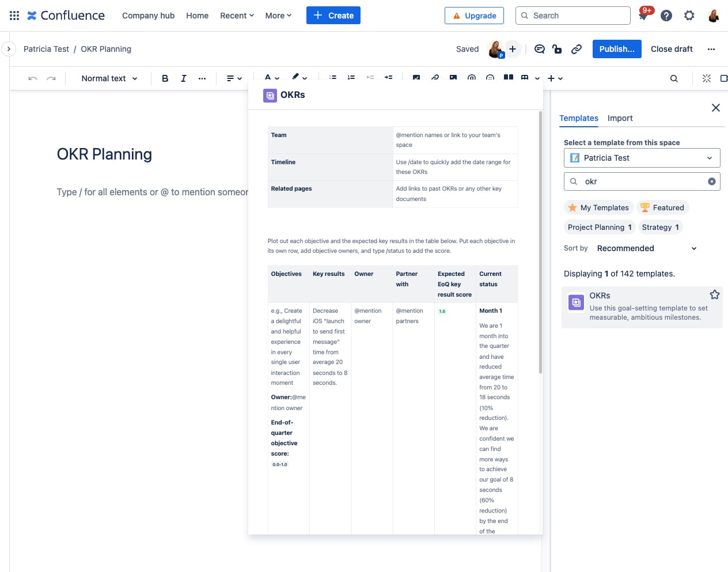Star the OKRs template

click(715, 295)
